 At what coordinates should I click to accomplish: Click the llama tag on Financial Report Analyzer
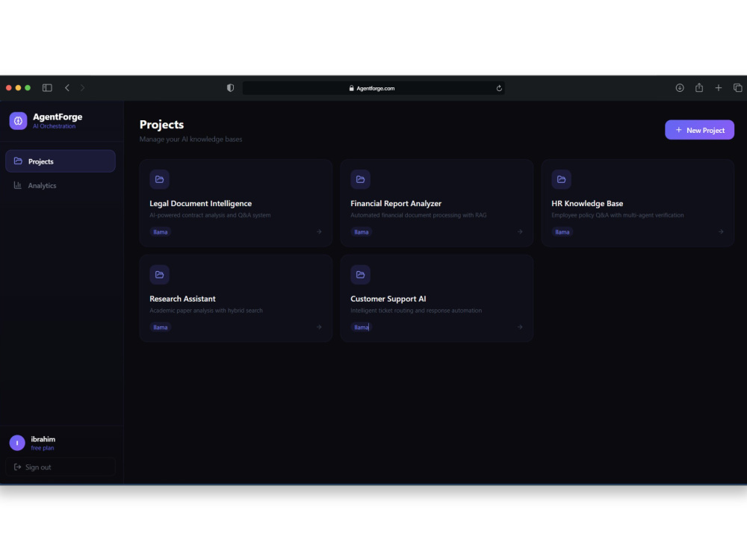[362, 232]
